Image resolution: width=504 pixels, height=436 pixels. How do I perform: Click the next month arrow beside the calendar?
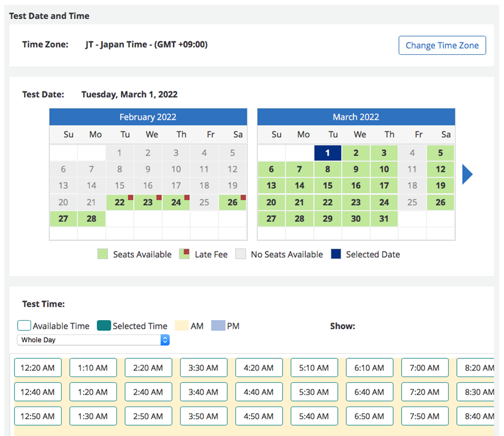(x=467, y=174)
